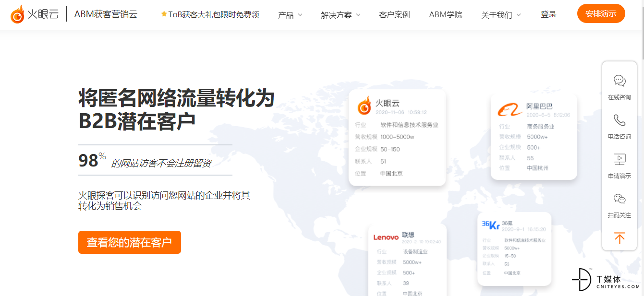Click the 将匿名网络流量转化为 headline line
This screenshot has width=644, height=296.
176,98
